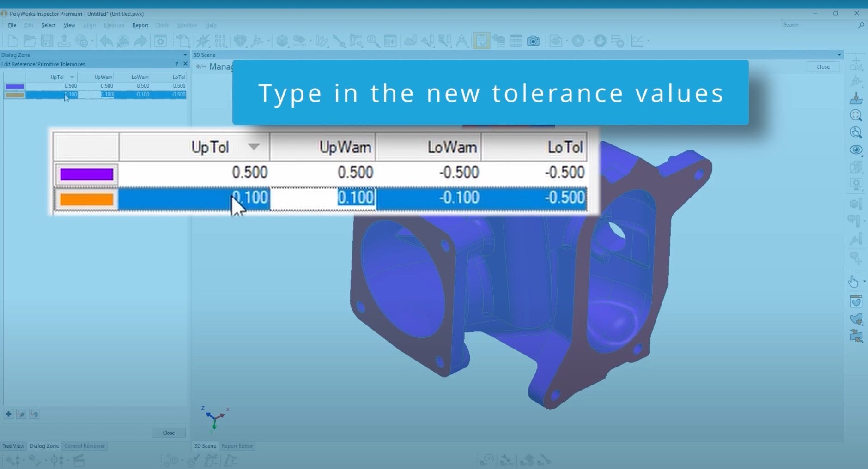Toggle the zoom region tool in right sidebar
The image size is (868, 469).
point(856,115)
